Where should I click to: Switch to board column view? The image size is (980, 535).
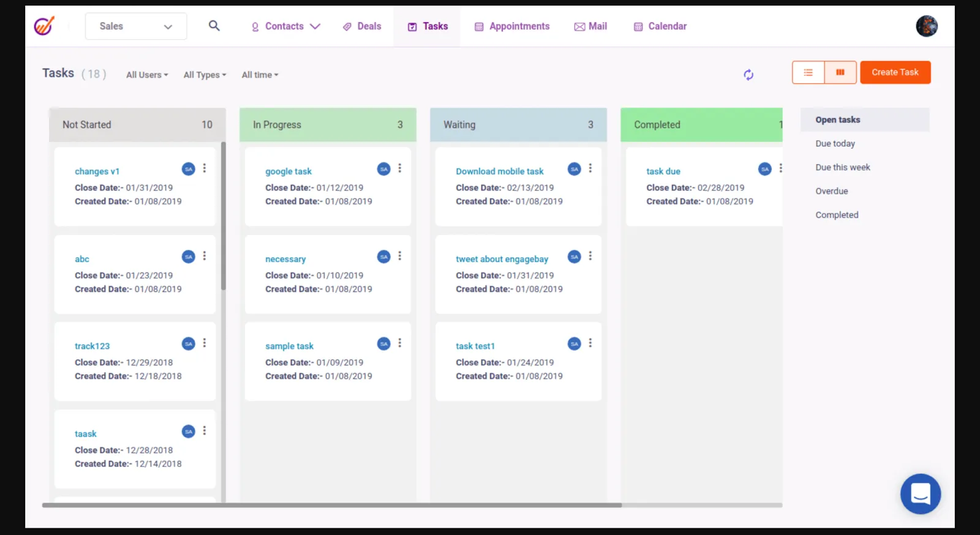(x=840, y=72)
